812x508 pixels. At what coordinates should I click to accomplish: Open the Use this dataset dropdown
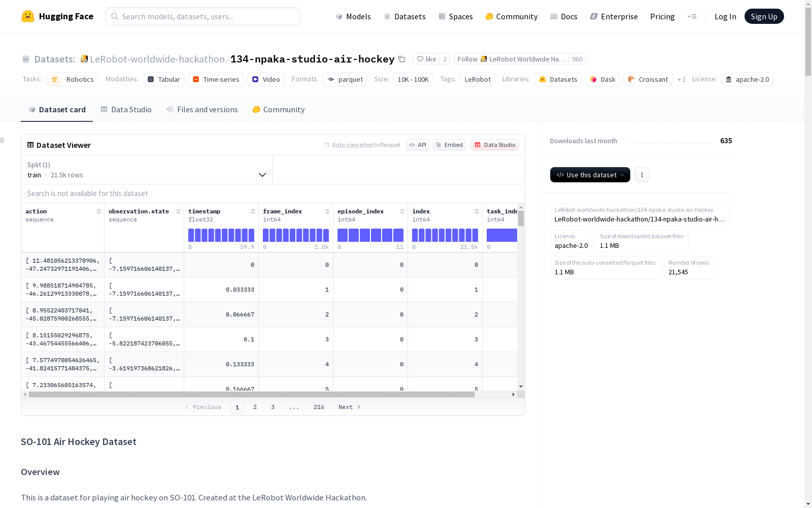pos(590,175)
